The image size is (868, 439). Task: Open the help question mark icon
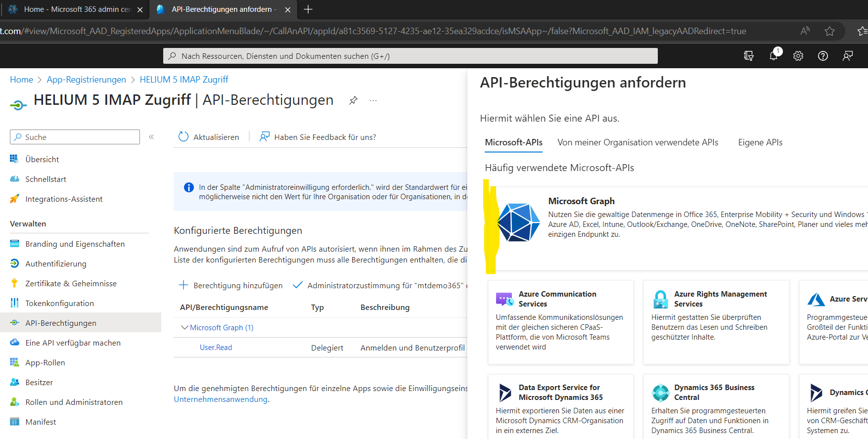823,56
